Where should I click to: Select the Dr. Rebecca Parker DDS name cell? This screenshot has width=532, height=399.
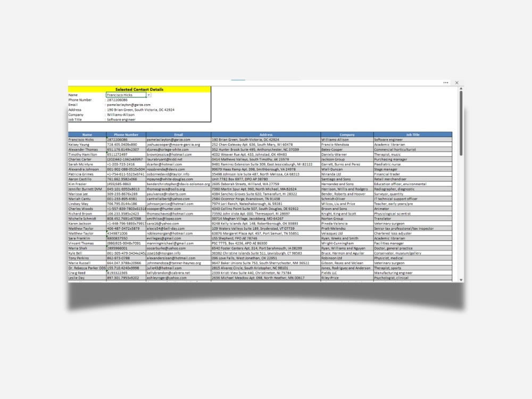pyautogui.click(x=87, y=268)
